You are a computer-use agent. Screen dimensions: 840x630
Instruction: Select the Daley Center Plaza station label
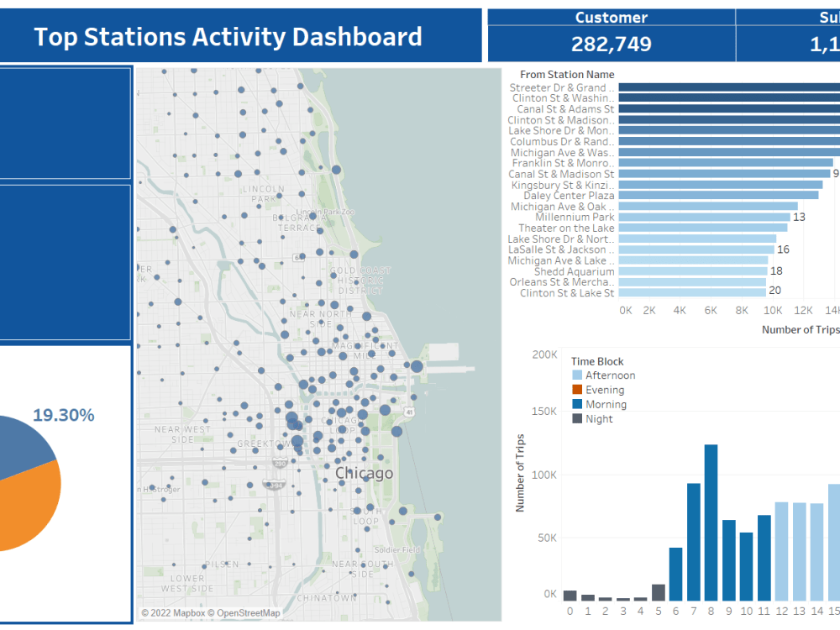(567, 195)
